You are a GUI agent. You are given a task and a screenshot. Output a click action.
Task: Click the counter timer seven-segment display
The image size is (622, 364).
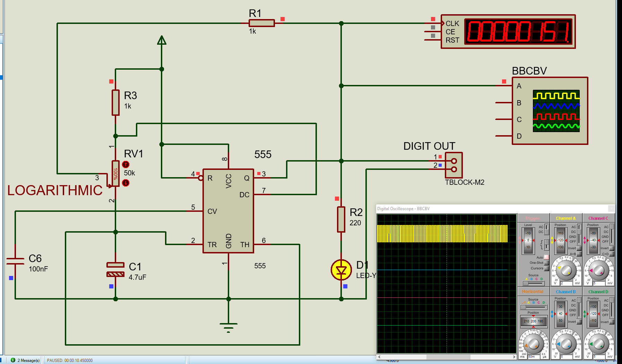pyautogui.click(x=519, y=32)
